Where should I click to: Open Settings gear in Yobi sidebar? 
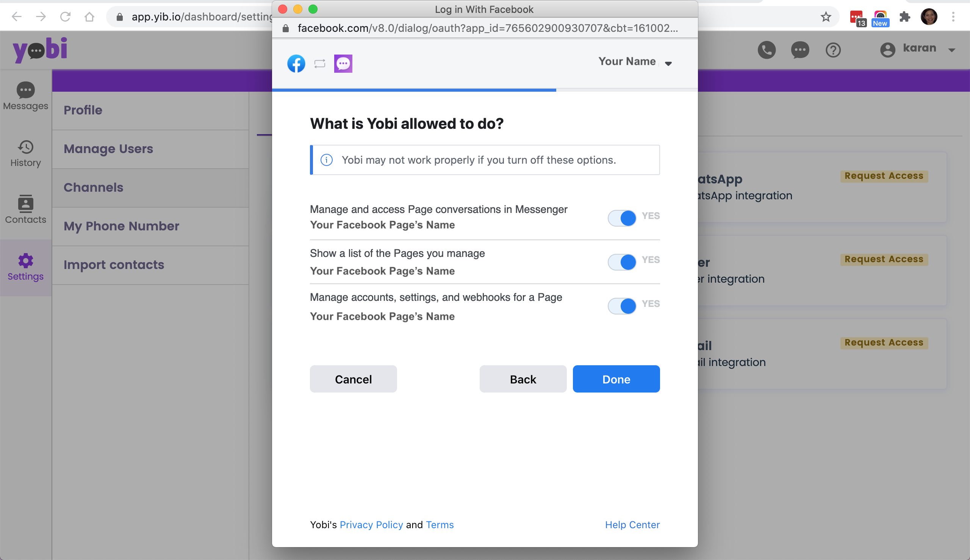tap(26, 267)
